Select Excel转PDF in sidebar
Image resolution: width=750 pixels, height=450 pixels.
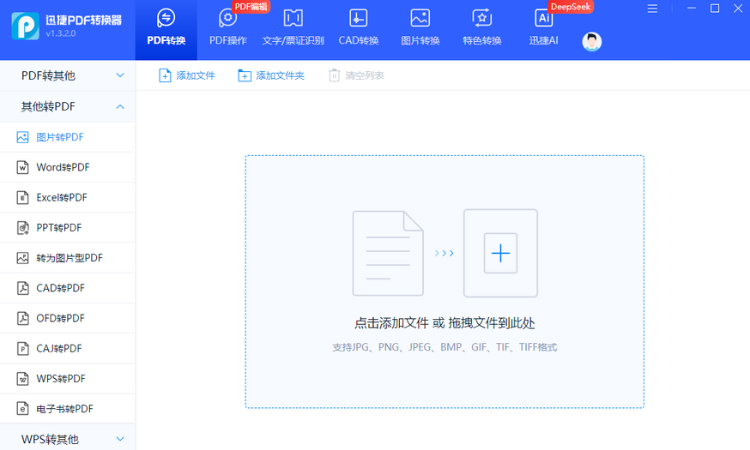coord(61,197)
